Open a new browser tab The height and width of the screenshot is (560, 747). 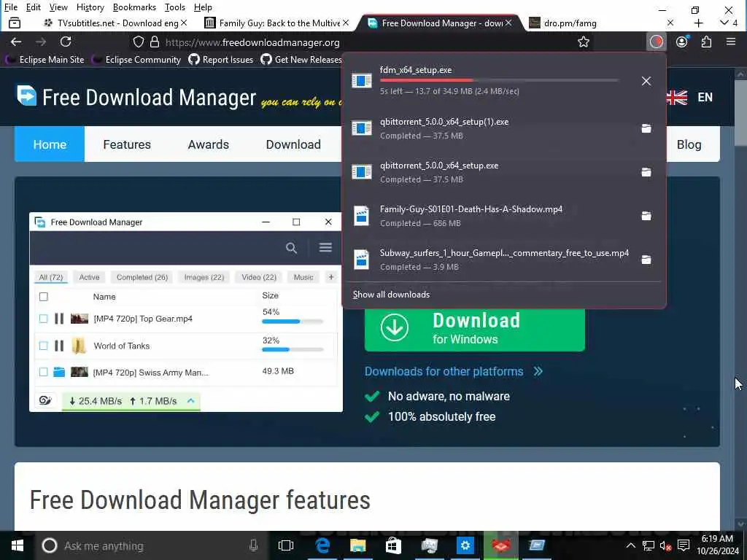point(698,23)
